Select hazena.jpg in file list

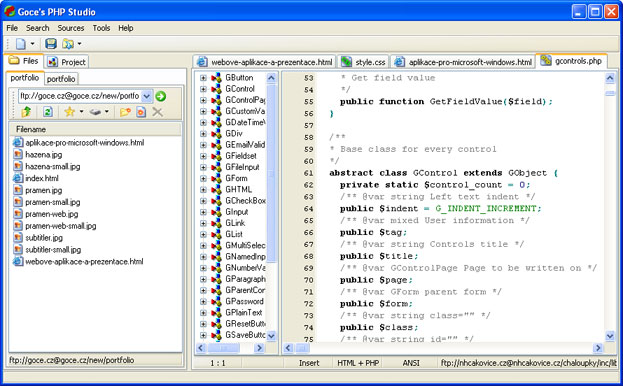tap(44, 154)
